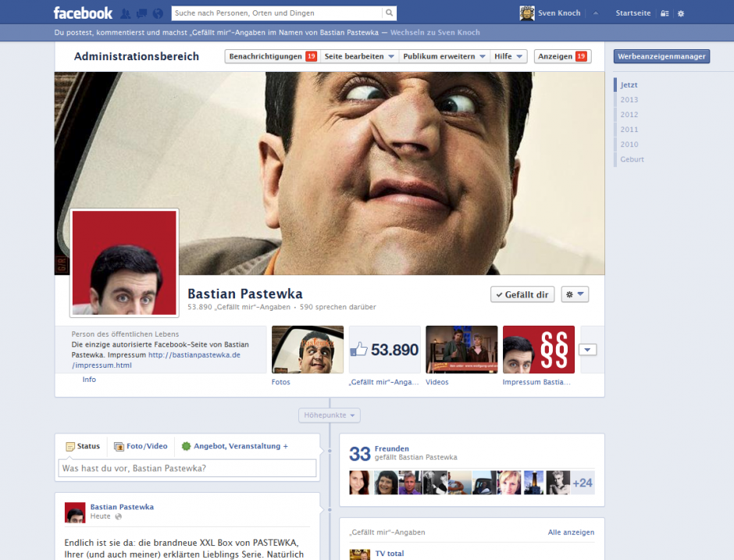Click the post's public globe icon
Image resolution: width=734 pixels, height=560 pixels.
coord(119,516)
